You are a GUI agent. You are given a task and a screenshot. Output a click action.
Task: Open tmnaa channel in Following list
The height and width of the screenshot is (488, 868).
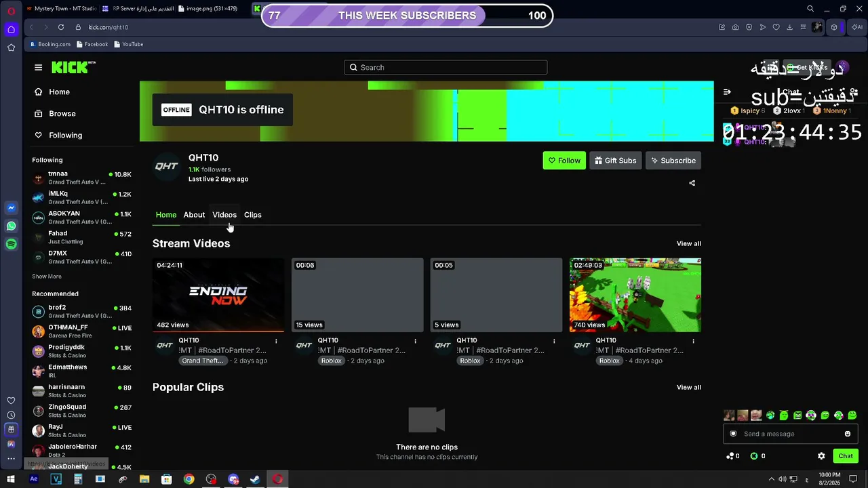click(82, 178)
